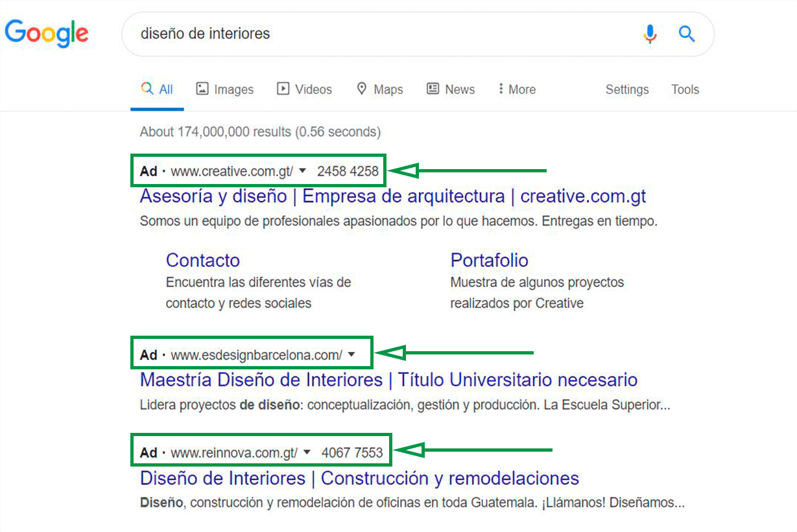Viewport: 797px width, 532px height.
Task: Open the Contacto sitelink
Action: 203,260
